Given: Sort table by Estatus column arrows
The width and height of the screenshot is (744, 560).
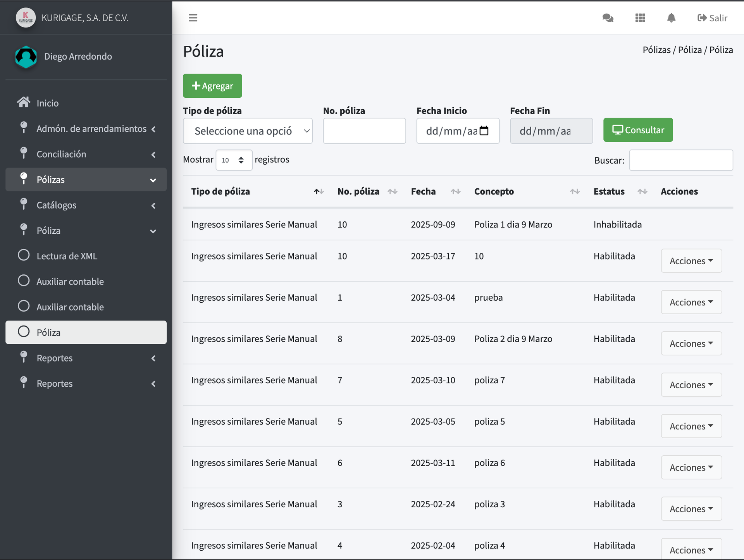Looking at the screenshot, I should click(x=642, y=191).
